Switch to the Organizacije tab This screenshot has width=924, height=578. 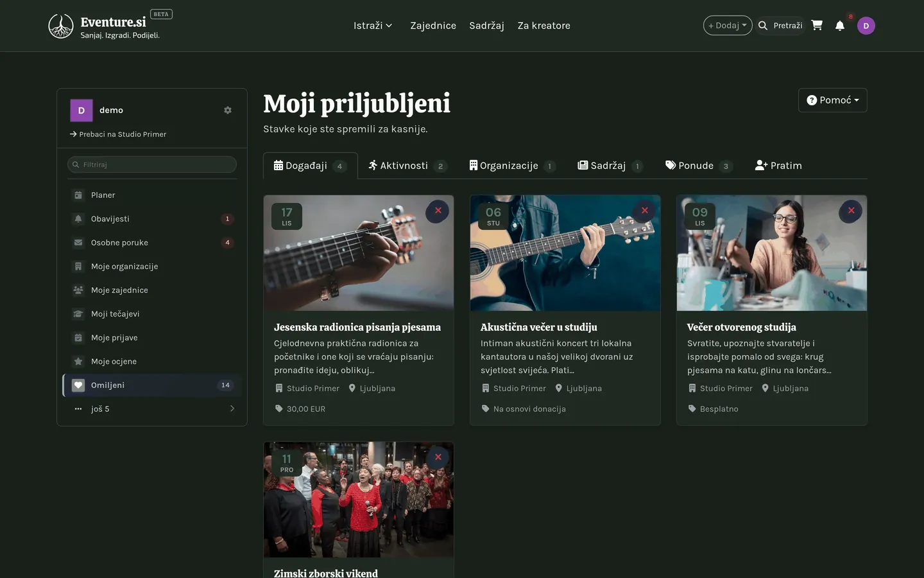pos(513,166)
